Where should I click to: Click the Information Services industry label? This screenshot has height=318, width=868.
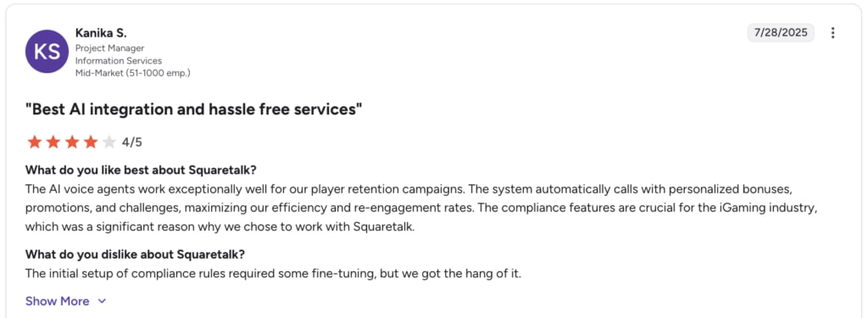click(119, 60)
